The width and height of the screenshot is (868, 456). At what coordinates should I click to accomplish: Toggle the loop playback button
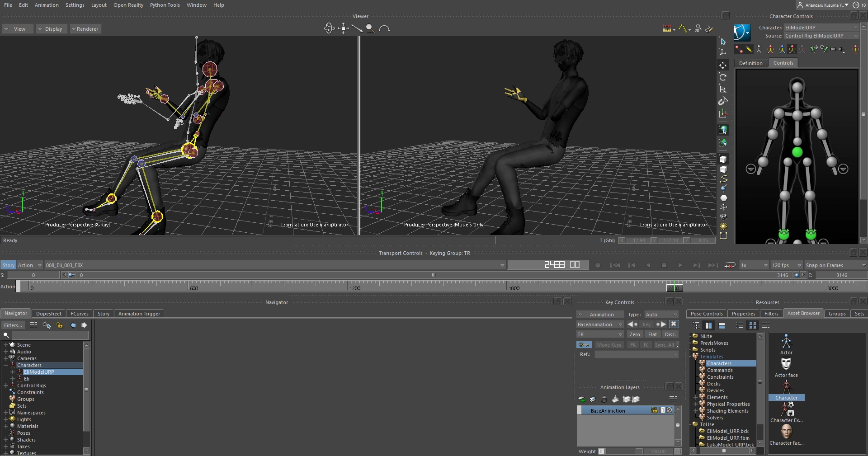point(730,265)
